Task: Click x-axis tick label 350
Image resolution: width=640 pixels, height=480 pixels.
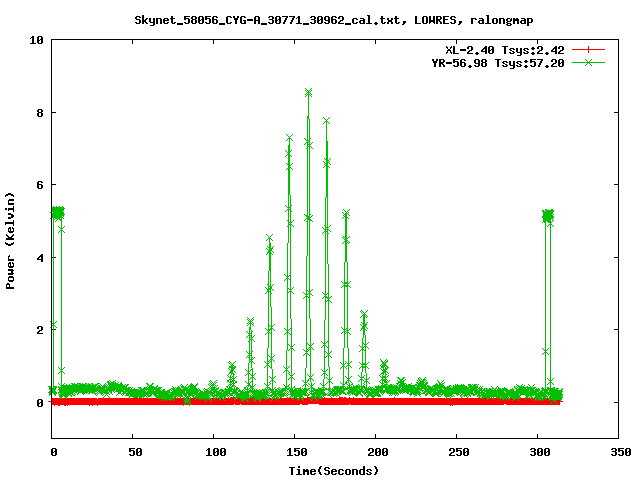Action: pos(621,452)
